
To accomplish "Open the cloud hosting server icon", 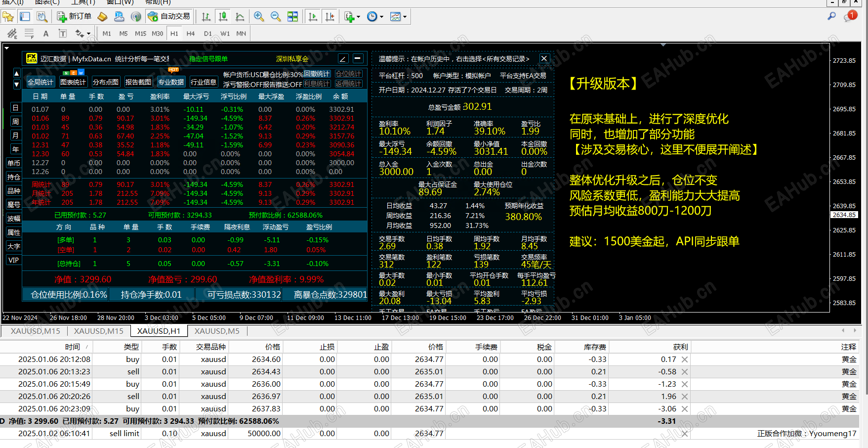I will (119, 17).
